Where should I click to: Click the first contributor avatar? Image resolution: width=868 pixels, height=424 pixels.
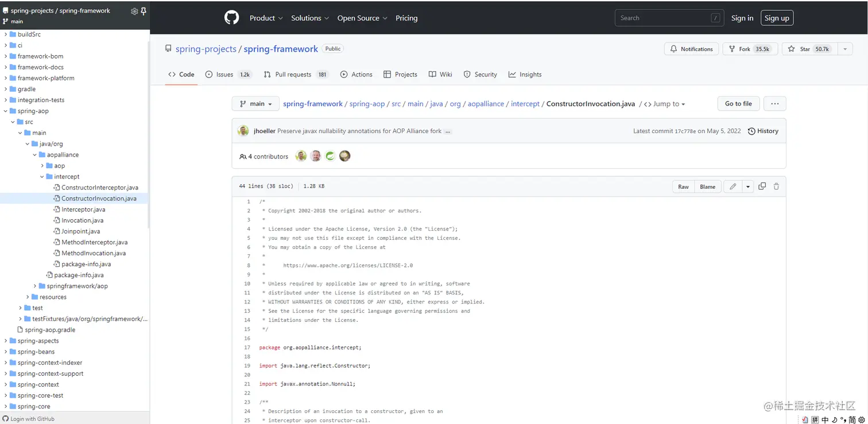[x=301, y=156]
